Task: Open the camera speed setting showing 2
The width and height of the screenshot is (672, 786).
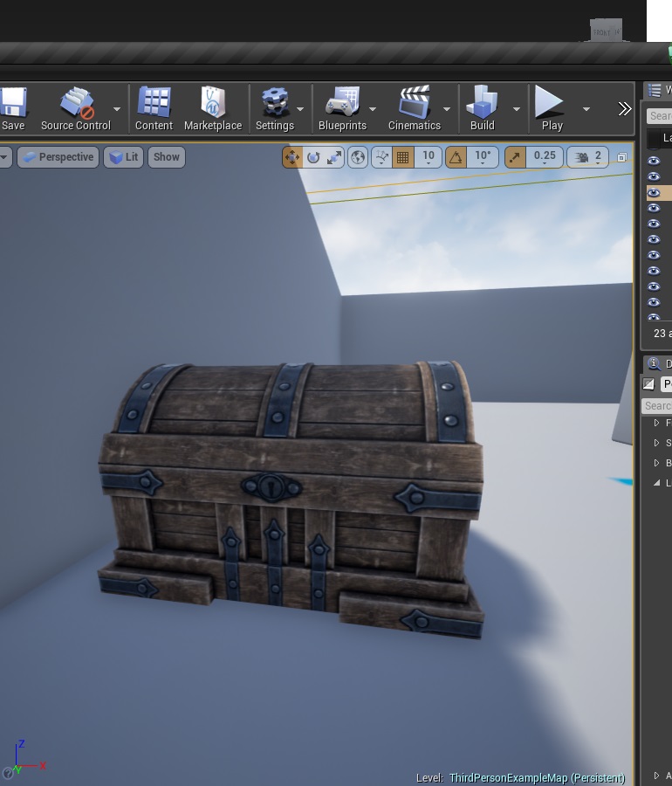Action: tap(588, 157)
